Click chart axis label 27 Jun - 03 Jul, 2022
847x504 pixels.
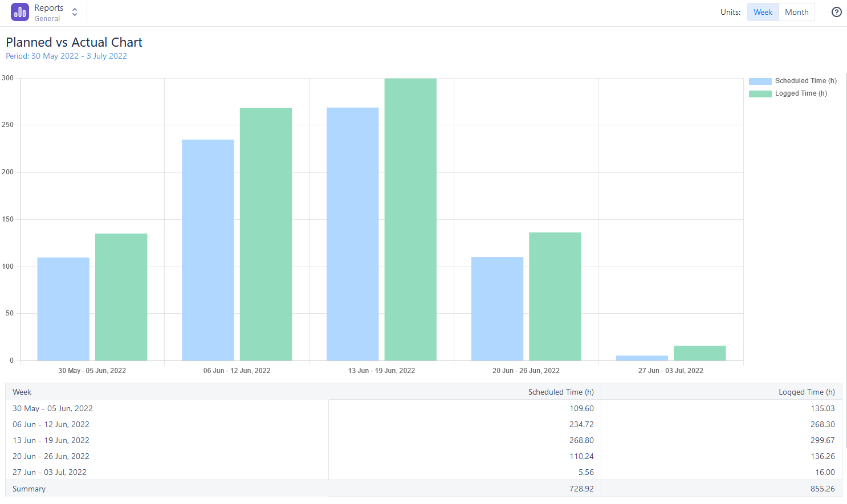coord(671,370)
